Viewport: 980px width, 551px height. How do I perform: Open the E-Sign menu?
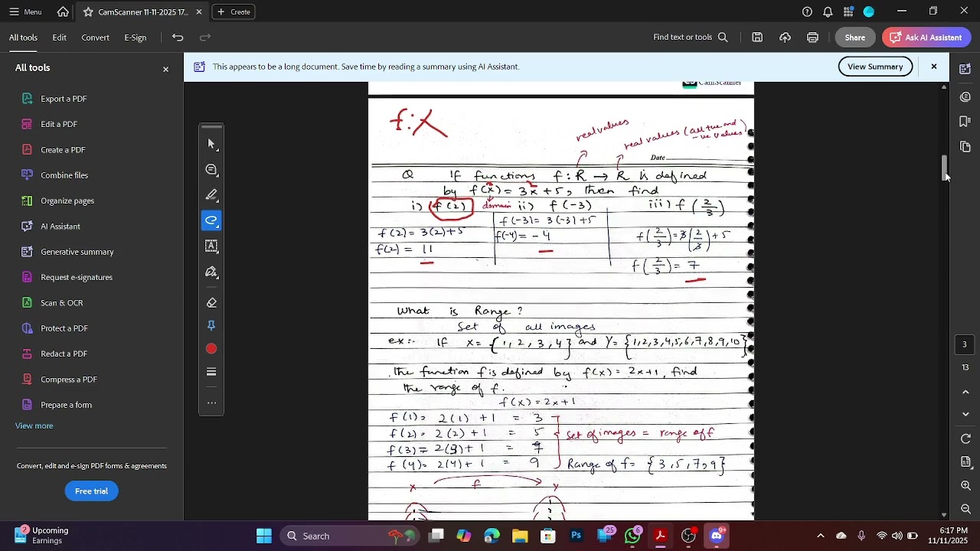136,37
